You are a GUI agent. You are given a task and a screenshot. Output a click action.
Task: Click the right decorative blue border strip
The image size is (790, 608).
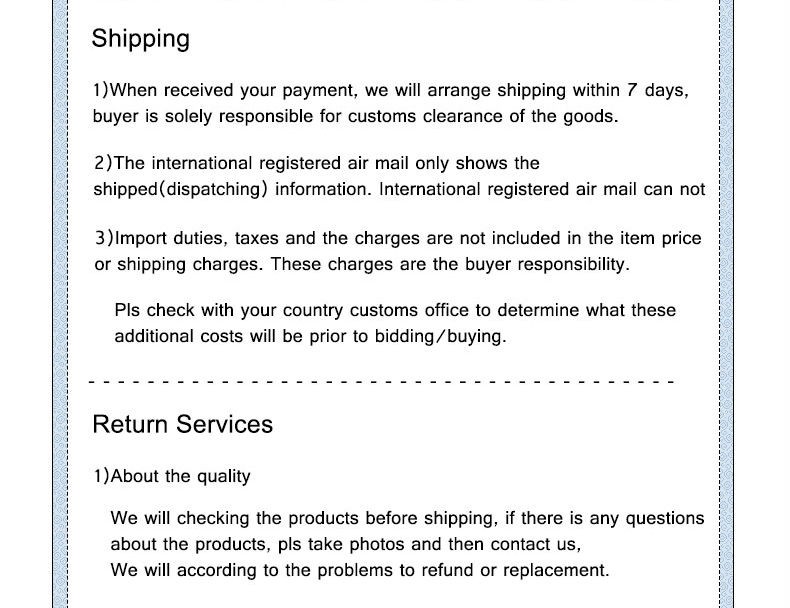[x=727, y=300]
